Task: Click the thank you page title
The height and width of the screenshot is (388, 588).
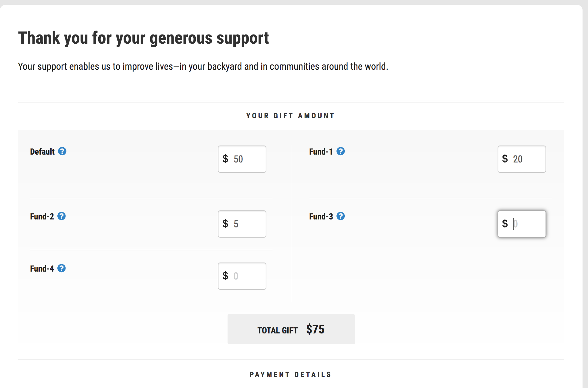Action: 144,38
